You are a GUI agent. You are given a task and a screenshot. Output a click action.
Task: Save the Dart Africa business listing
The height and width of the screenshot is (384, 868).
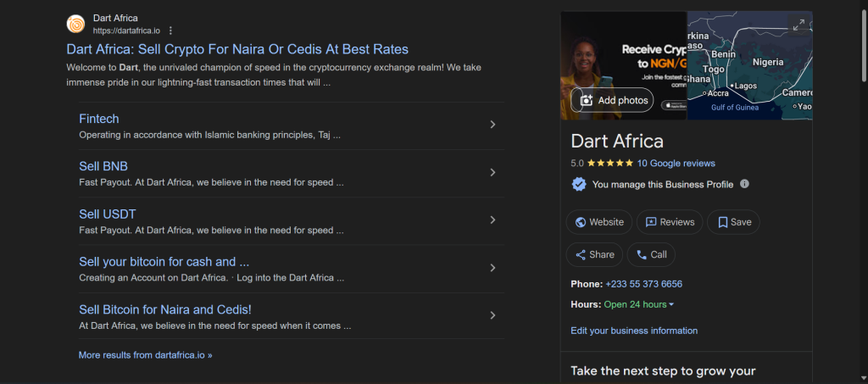(x=733, y=222)
